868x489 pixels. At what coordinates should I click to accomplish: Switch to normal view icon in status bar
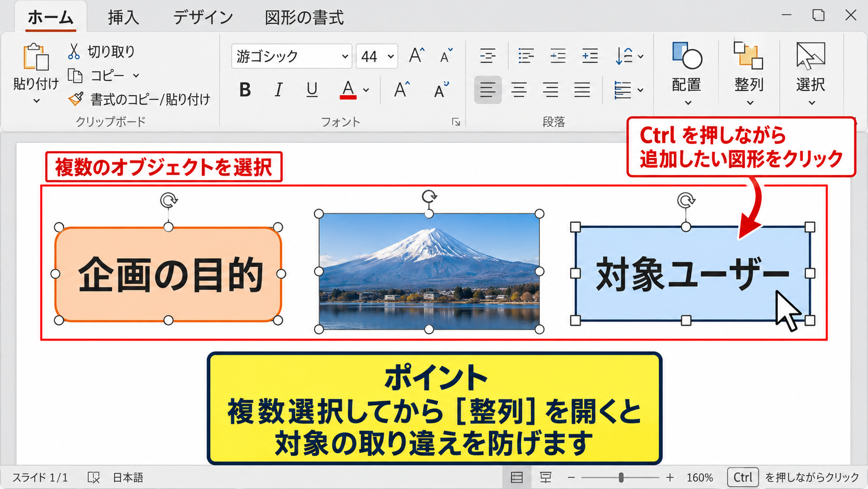coord(517,477)
